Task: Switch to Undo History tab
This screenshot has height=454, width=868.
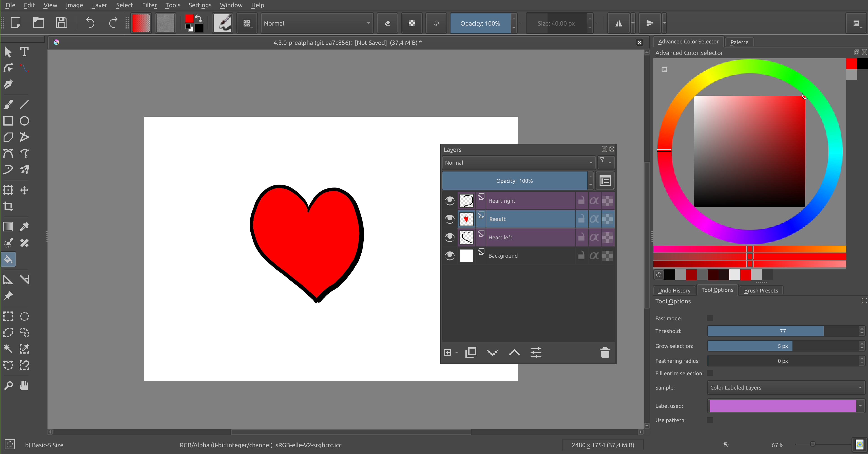Action: click(675, 290)
